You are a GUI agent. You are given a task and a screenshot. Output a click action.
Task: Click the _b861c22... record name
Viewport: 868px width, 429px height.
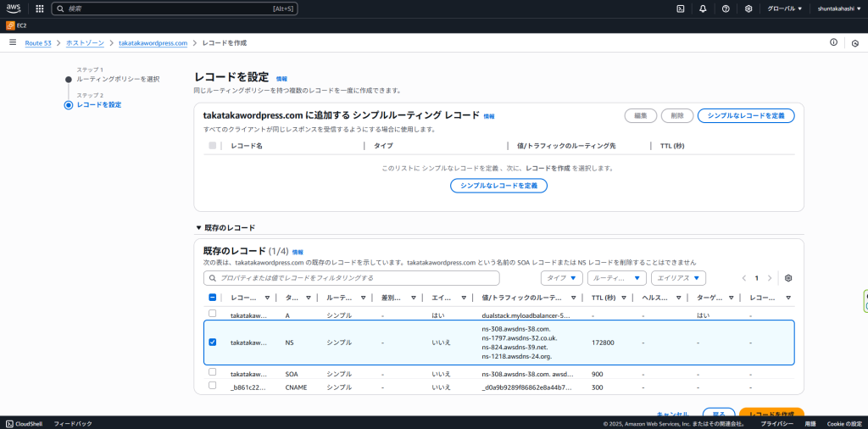click(x=248, y=387)
